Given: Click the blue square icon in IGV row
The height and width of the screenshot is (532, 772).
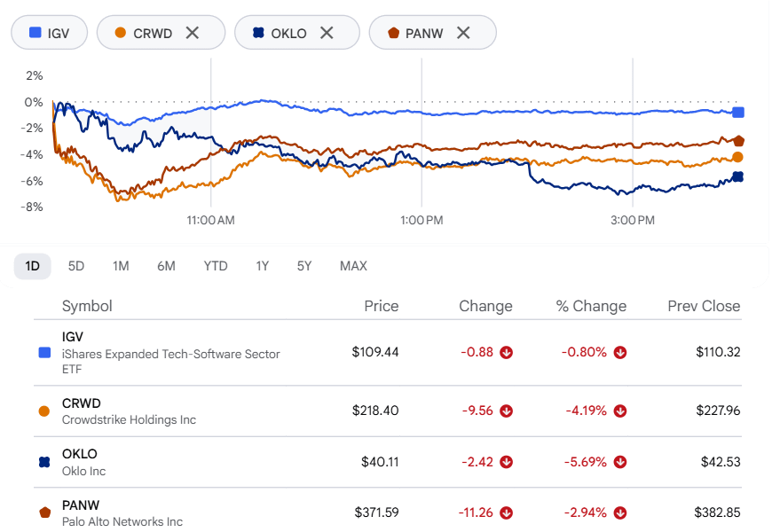Looking at the screenshot, I should click(44, 352).
